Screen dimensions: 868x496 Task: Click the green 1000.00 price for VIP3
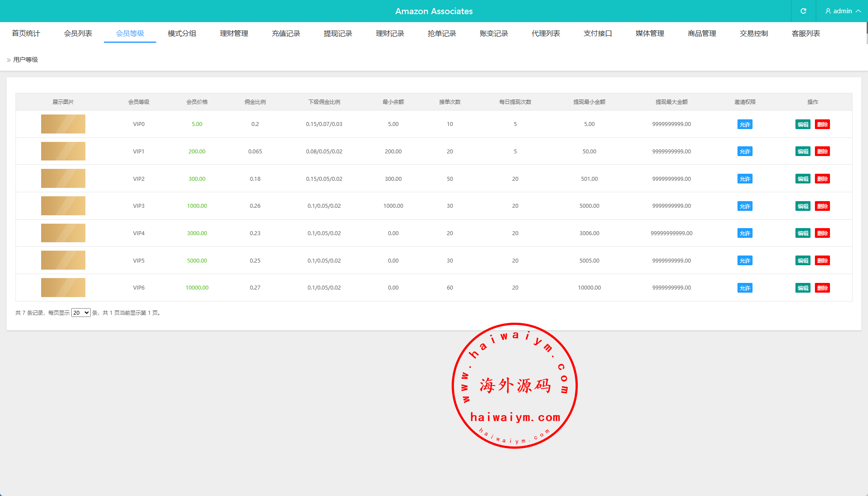pyautogui.click(x=197, y=206)
